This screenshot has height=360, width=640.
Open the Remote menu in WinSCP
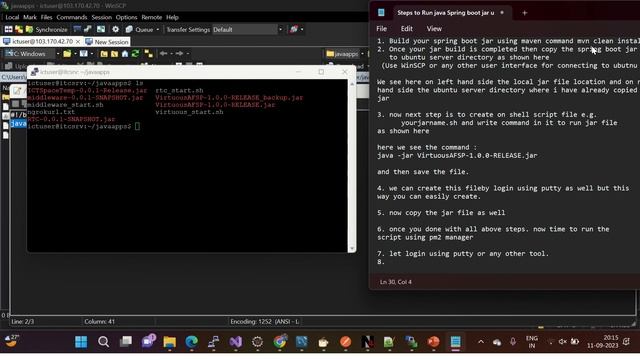151,17
